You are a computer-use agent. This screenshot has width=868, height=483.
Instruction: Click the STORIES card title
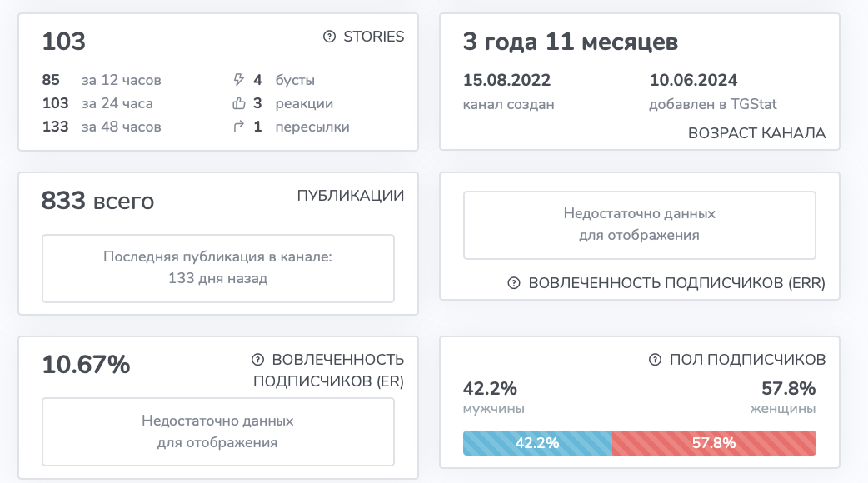(x=374, y=37)
